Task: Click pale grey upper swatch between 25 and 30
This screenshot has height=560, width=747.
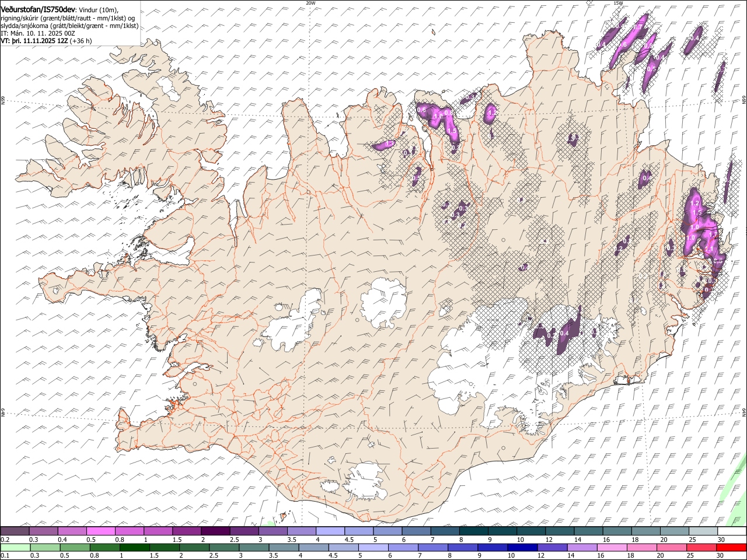Action: [x=703, y=531]
